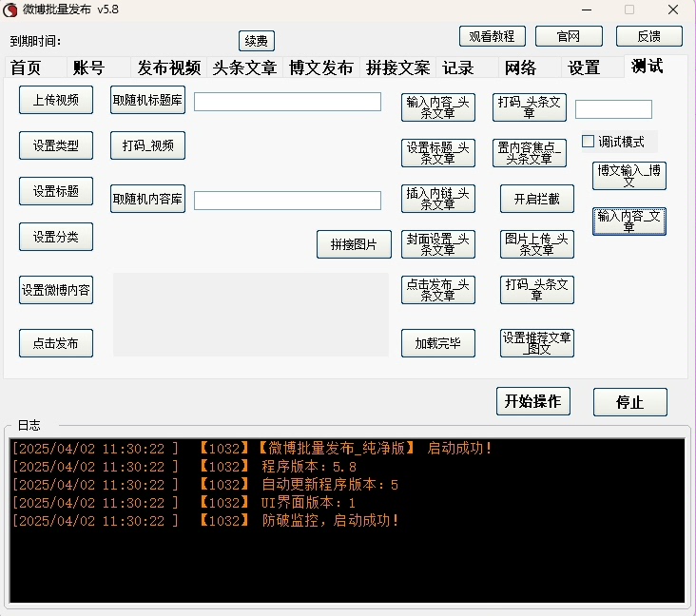This screenshot has width=696, height=616.
Task: Open 观看教程 tutorial button
Action: [x=493, y=36]
